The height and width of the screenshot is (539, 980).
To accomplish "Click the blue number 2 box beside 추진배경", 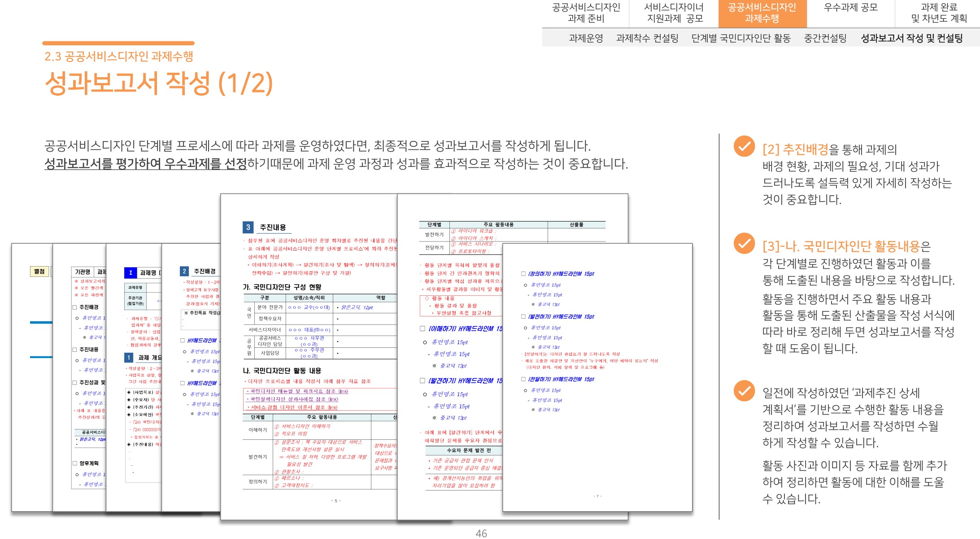I will click(x=184, y=271).
